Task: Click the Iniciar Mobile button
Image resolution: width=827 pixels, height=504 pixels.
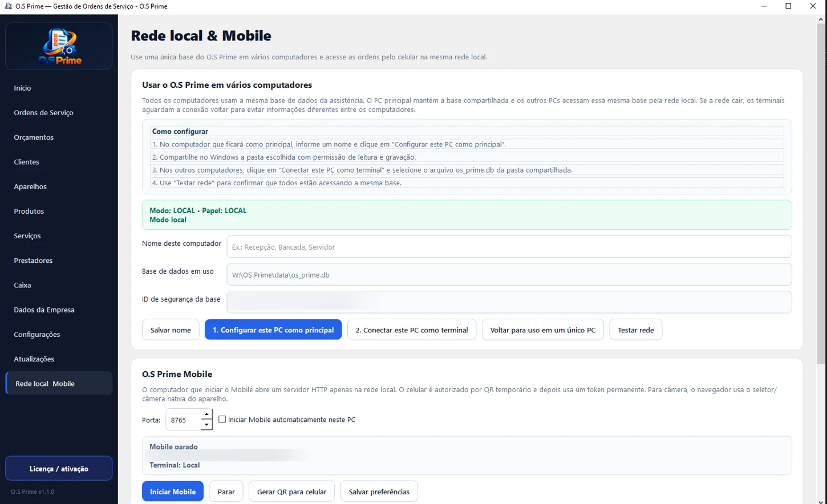Action: [x=173, y=491]
